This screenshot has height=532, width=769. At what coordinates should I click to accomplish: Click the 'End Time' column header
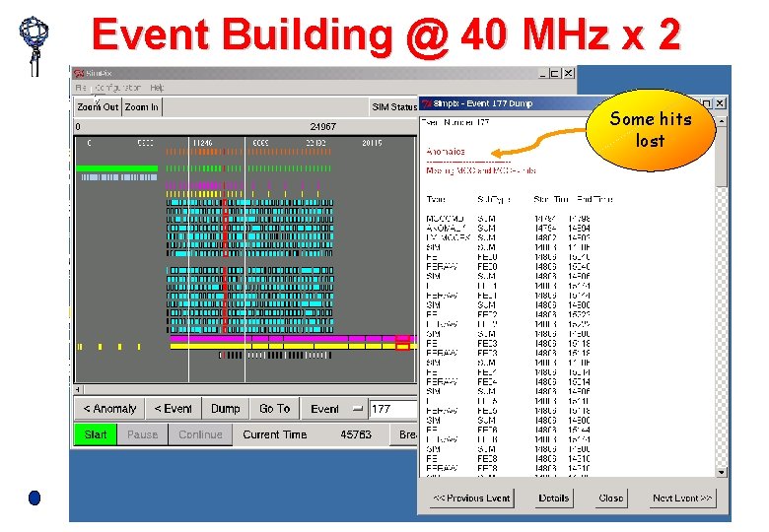click(594, 199)
